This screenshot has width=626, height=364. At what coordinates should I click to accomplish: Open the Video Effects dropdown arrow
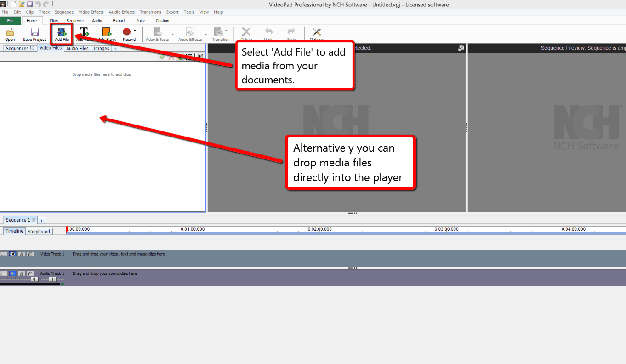click(x=173, y=34)
